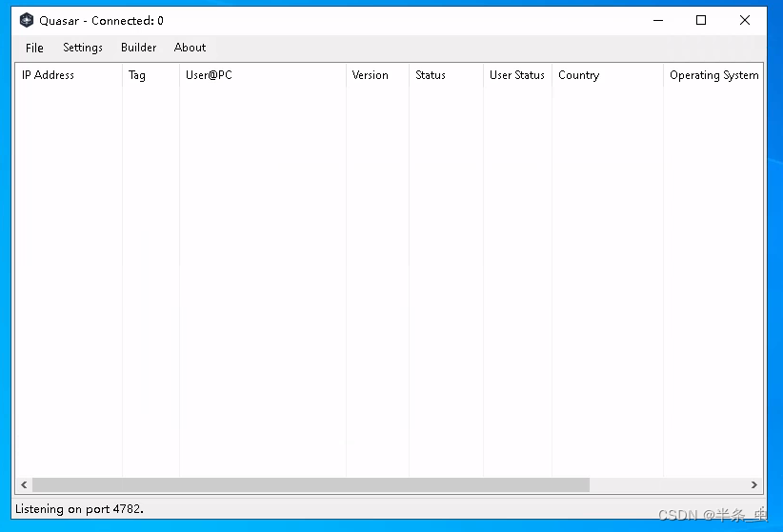
Task: Click the Quasar app icon in title bar
Action: [27, 21]
